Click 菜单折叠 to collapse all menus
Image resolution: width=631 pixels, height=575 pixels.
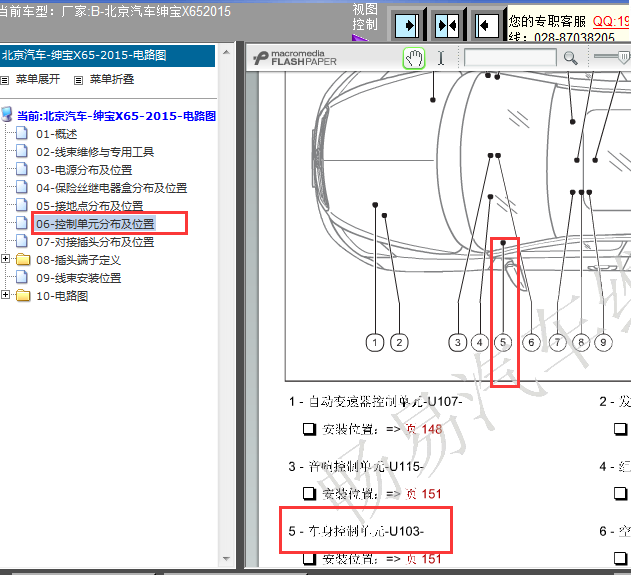coord(112,79)
